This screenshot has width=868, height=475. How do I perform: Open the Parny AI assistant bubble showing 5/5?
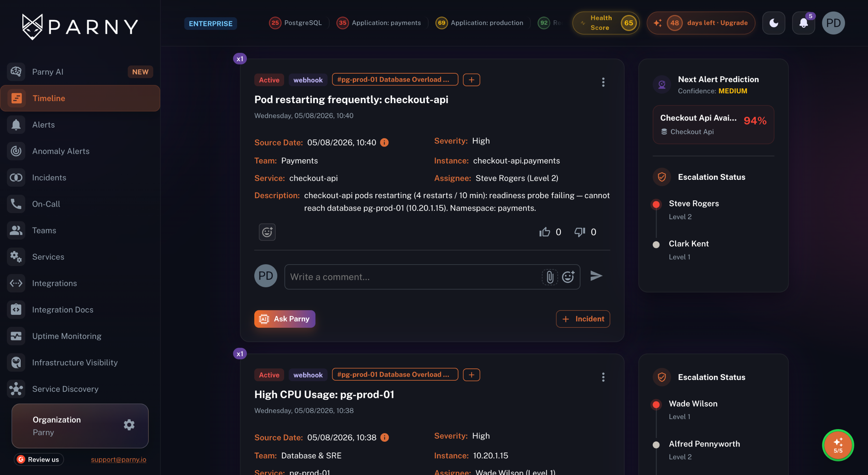(x=838, y=445)
